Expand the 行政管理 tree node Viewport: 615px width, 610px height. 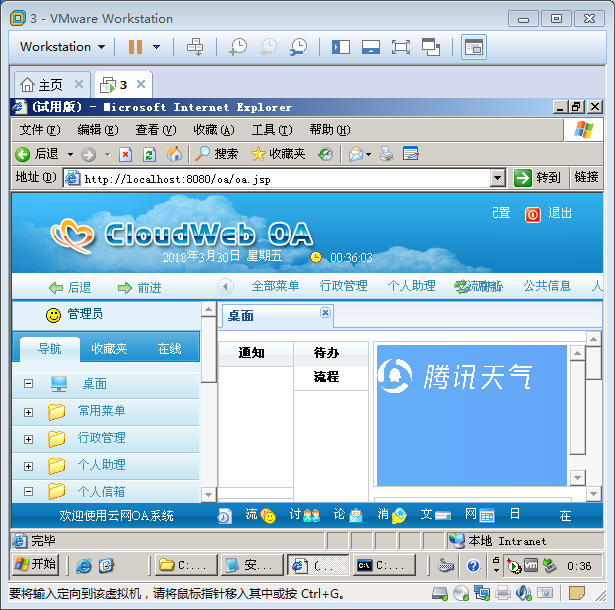(28, 439)
